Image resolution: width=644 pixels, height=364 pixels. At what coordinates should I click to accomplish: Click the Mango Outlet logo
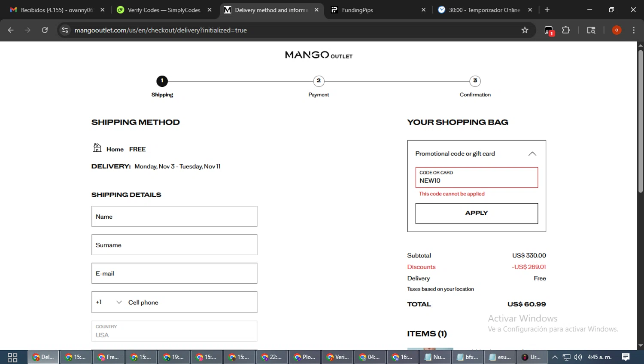point(319,55)
